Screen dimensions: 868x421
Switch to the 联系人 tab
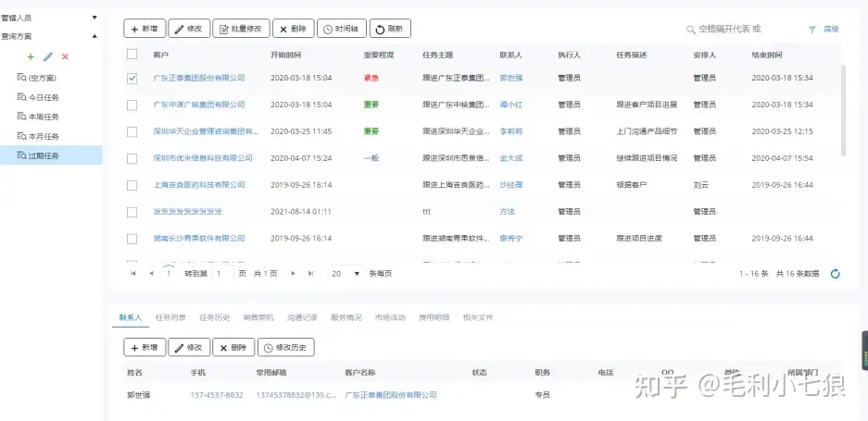130,317
